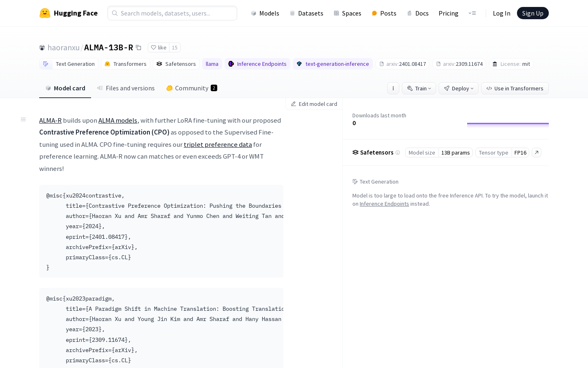Screen dimensions: 588x368
Task: Click the Edit model card pencil icon
Action: 294,104
